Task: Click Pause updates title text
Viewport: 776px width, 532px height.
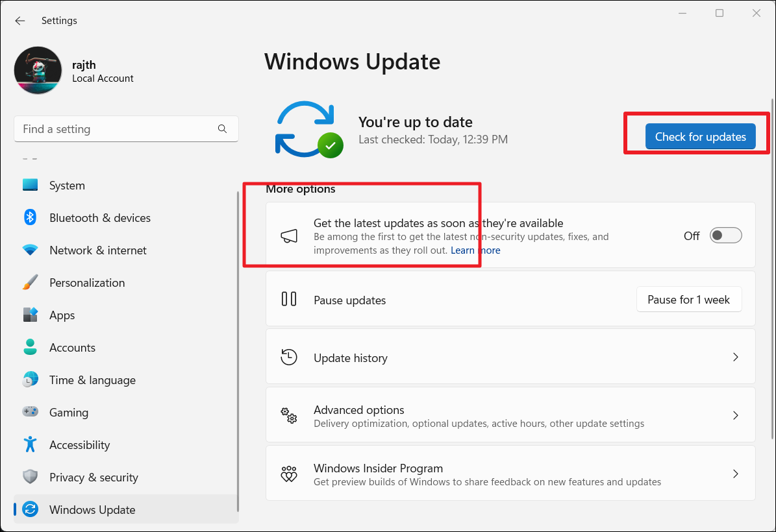Action: click(349, 300)
